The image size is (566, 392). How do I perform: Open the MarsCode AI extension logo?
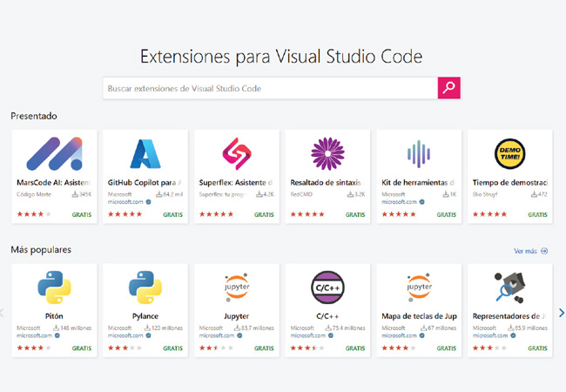(x=54, y=154)
